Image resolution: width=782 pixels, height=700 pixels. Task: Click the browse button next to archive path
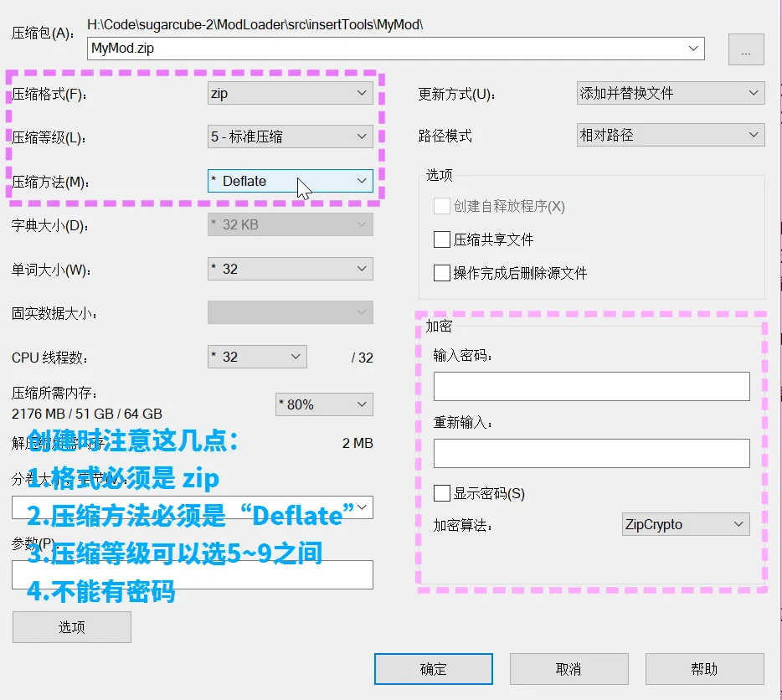coord(746,50)
